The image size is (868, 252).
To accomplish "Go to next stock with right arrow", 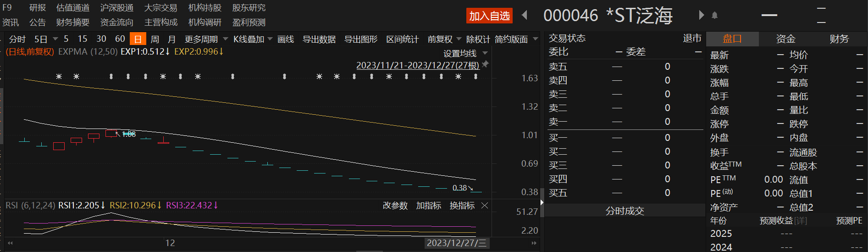I will coord(701,15).
